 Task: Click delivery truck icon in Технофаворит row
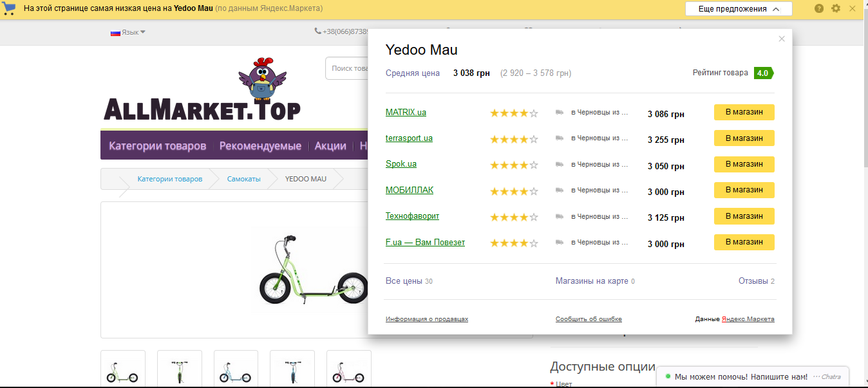[560, 216]
